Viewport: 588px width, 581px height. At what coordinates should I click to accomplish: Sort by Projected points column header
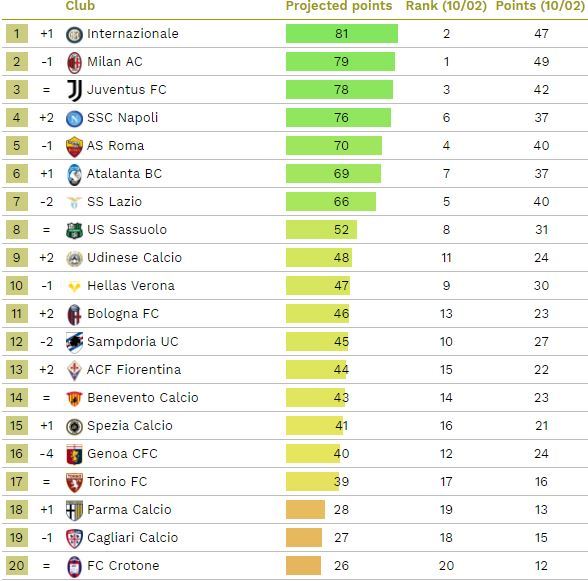pyautogui.click(x=339, y=6)
